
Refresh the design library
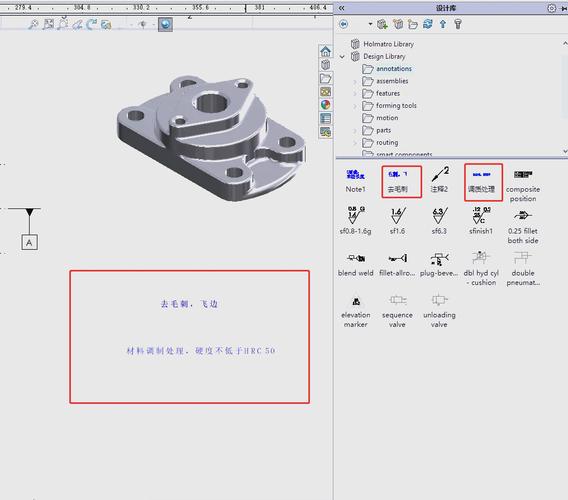[428, 24]
